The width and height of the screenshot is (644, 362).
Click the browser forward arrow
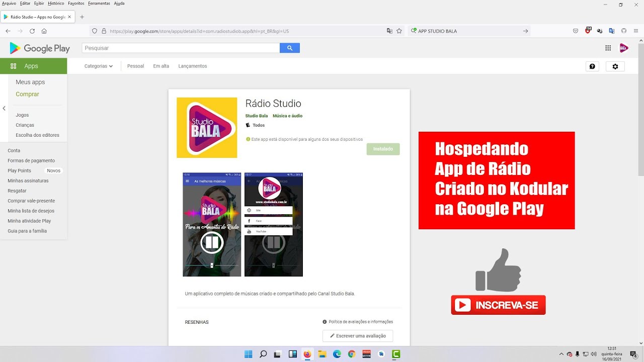[x=20, y=31]
